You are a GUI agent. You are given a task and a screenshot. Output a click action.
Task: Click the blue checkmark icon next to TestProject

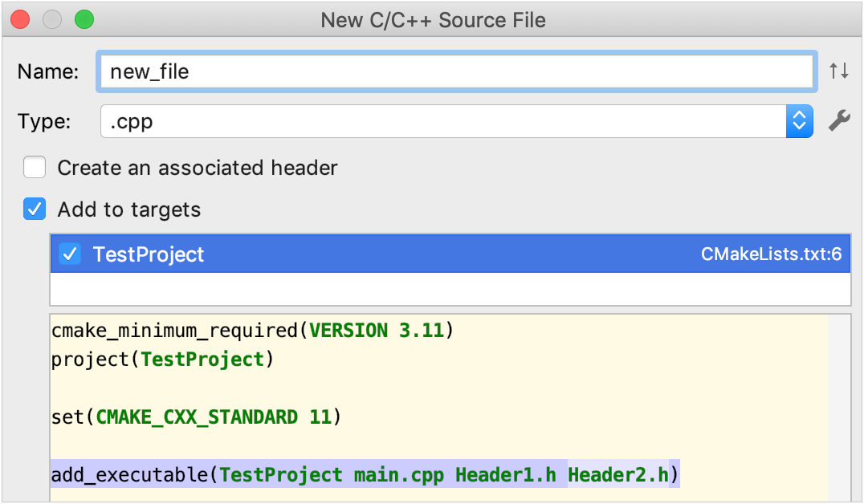coord(69,253)
